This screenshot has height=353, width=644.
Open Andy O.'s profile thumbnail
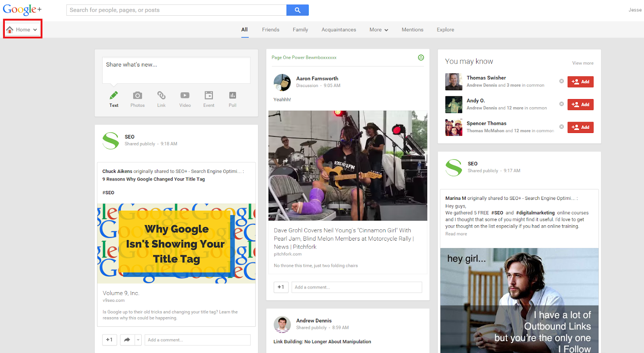(x=454, y=105)
